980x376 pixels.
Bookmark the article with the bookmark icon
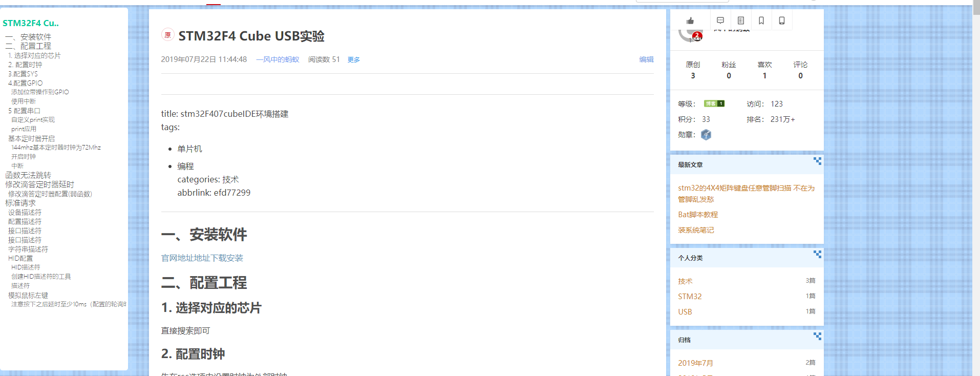pyautogui.click(x=761, y=20)
